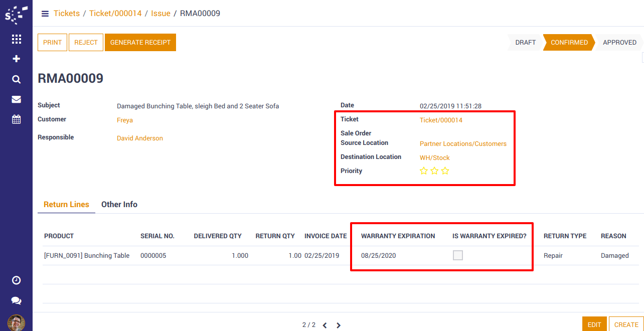
Task: Open the apps grid menu icon
Action: 16,39
